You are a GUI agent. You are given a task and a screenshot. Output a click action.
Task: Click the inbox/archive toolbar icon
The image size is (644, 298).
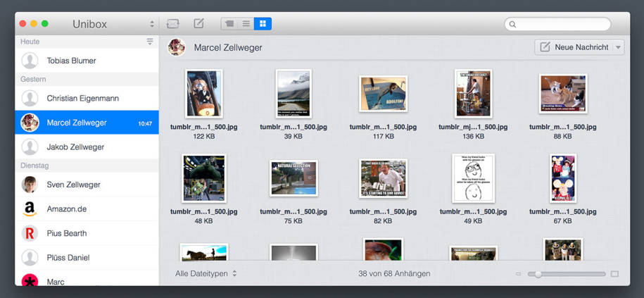tap(173, 24)
